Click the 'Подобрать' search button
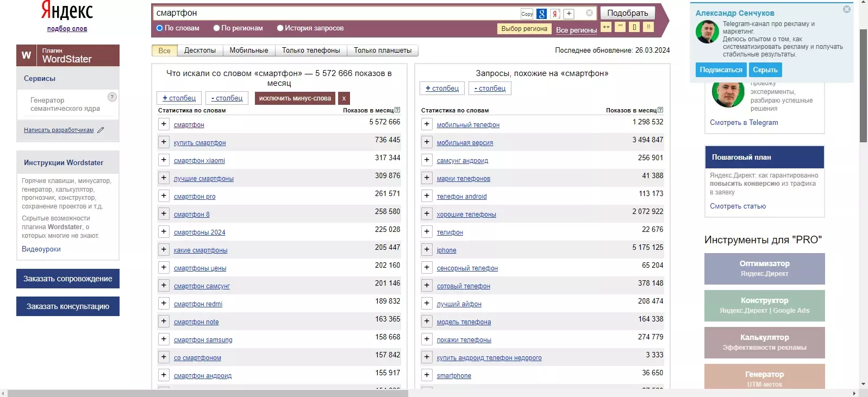Viewport: 868px width, 397px height. coord(628,13)
